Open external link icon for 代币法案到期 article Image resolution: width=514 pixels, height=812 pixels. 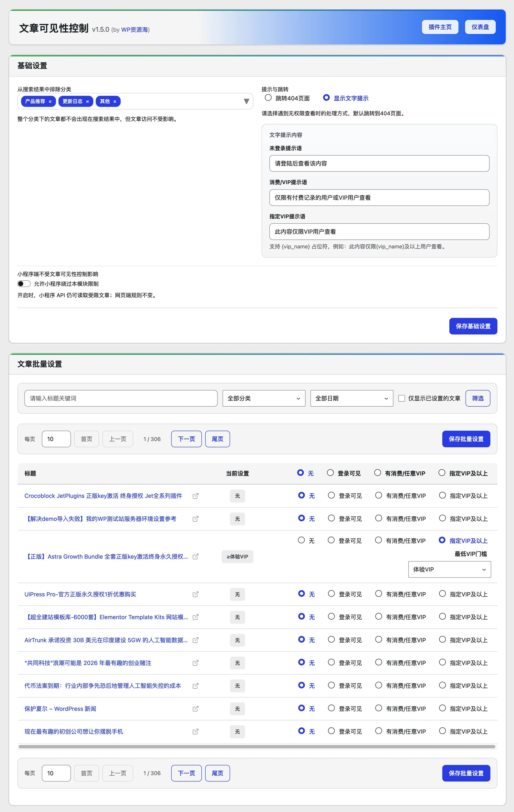coord(195,686)
